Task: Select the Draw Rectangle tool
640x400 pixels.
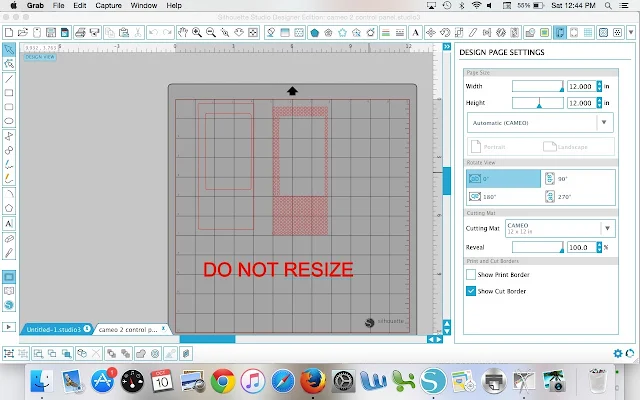Action: 9,93
